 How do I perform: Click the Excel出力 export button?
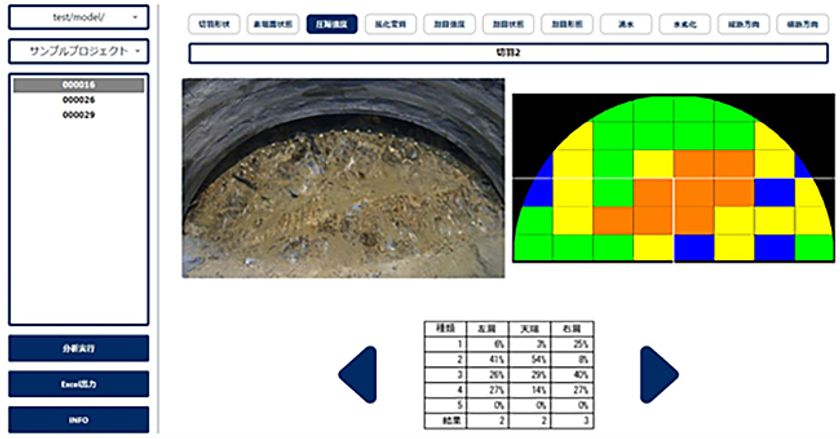point(79,384)
